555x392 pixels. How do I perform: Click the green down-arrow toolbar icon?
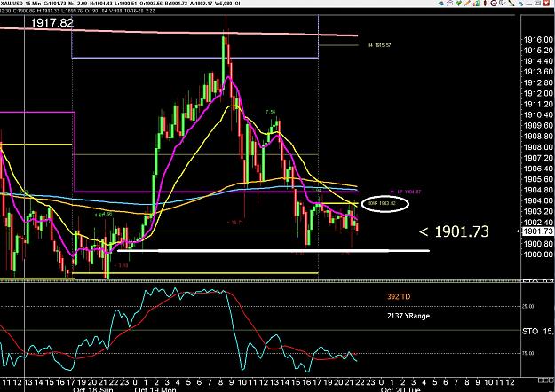[x=459, y=4]
